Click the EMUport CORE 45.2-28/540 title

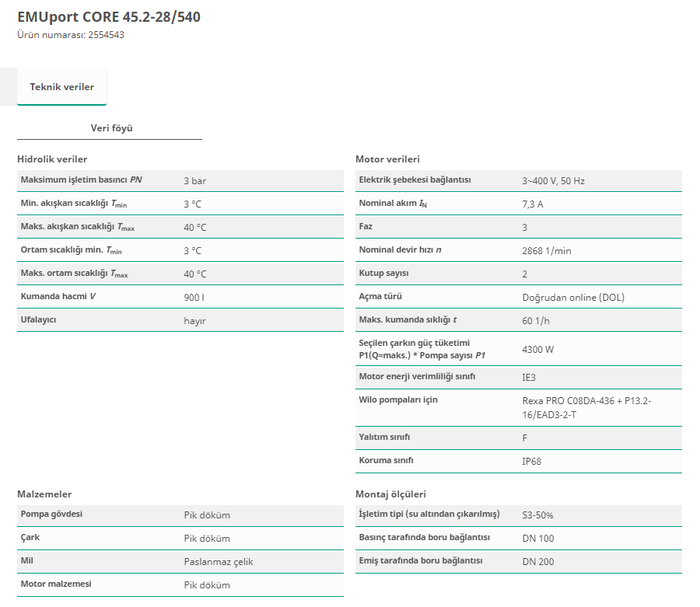tap(109, 17)
